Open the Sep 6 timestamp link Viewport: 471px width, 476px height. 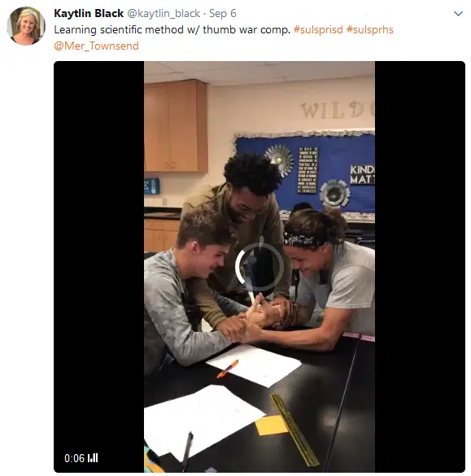(x=223, y=13)
